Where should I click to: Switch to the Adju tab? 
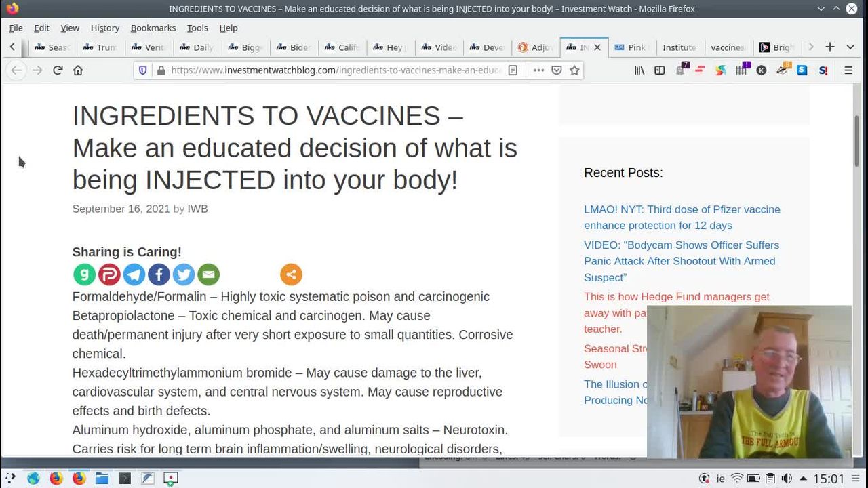(536, 47)
